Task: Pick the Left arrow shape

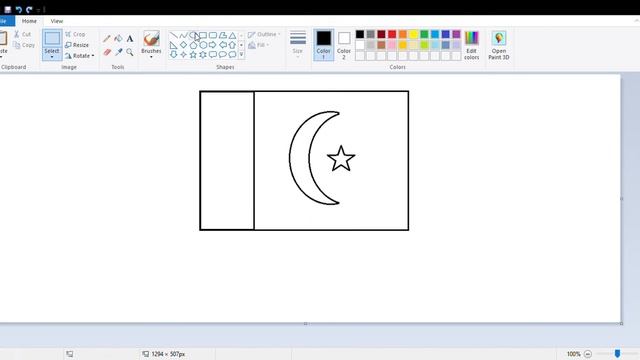Action: 222,45
